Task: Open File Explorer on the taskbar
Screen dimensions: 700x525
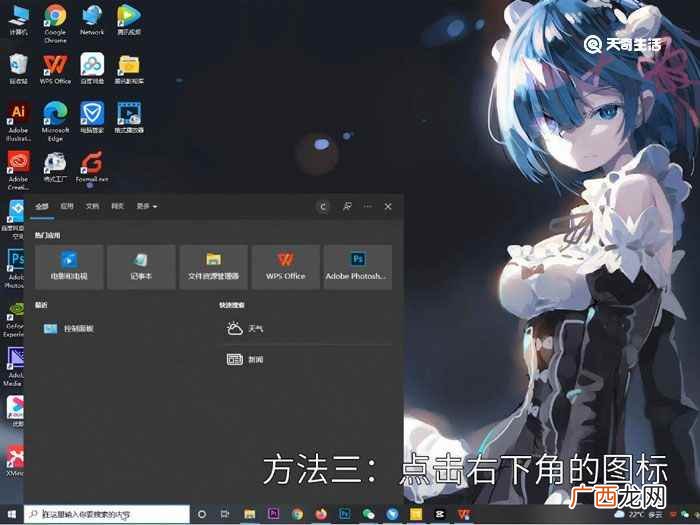Action: pyautogui.click(x=250, y=515)
